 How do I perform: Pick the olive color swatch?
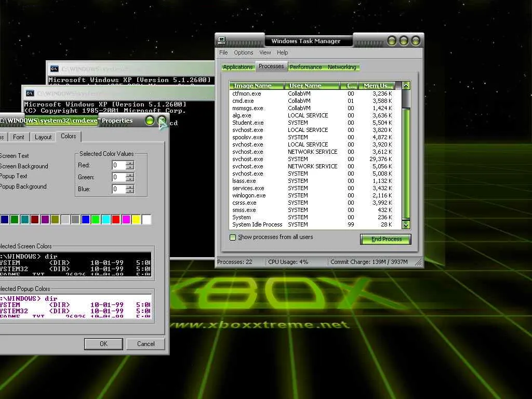pyautogui.click(x=55, y=220)
